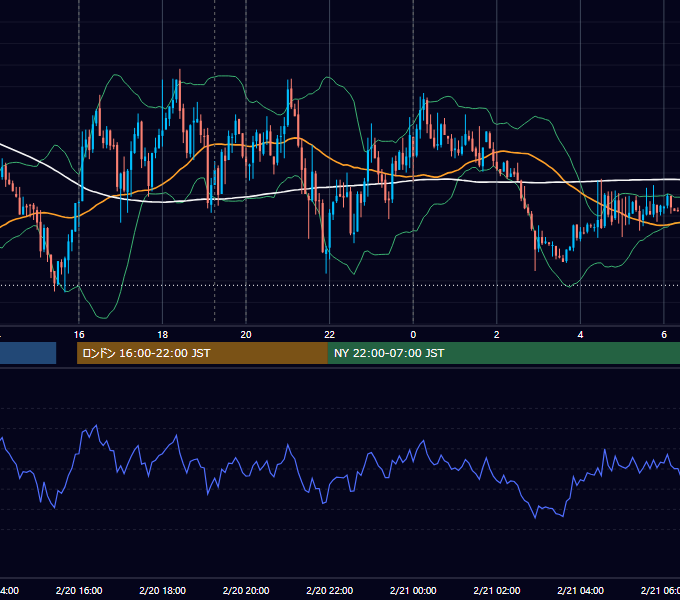This screenshot has height=600, width=680.
Task: Click the '20' hour label on chart axis
Action: point(246,335)
